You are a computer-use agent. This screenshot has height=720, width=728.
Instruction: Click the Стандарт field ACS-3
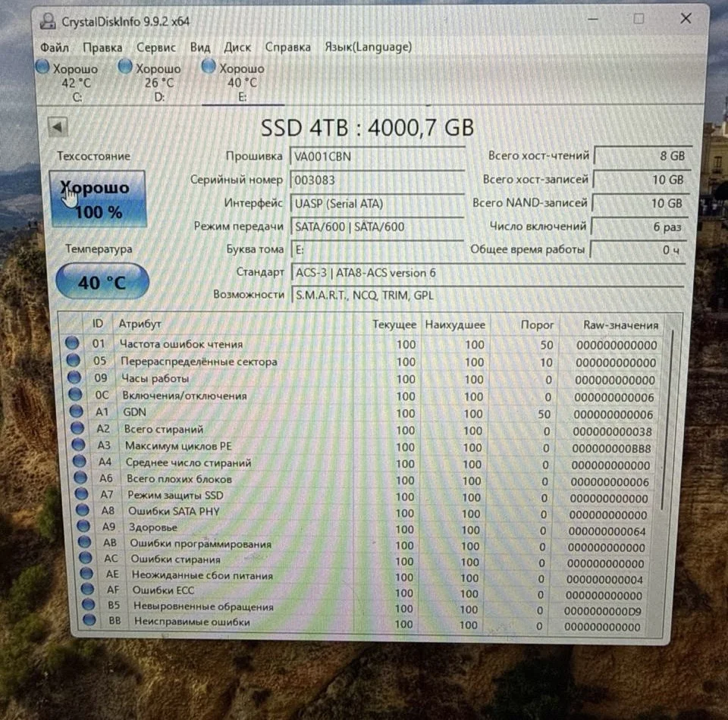(488, 273)
